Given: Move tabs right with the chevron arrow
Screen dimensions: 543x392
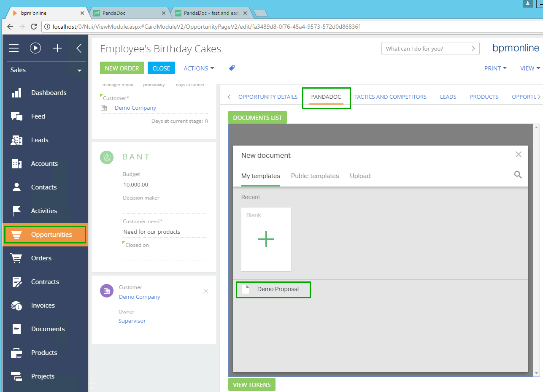Looking at the screenshot, I should click(539, 97).
